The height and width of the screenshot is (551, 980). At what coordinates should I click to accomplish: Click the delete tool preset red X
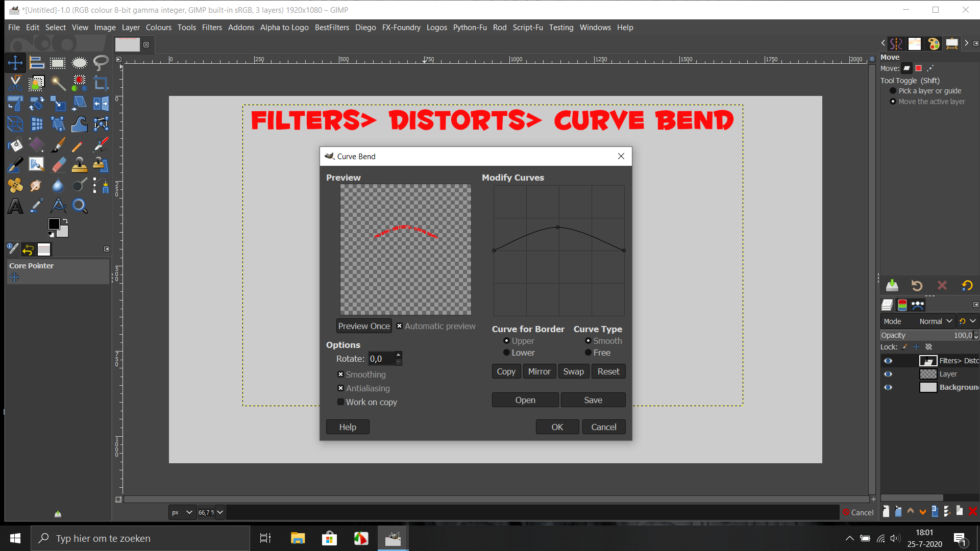click(x=942, y=285)
